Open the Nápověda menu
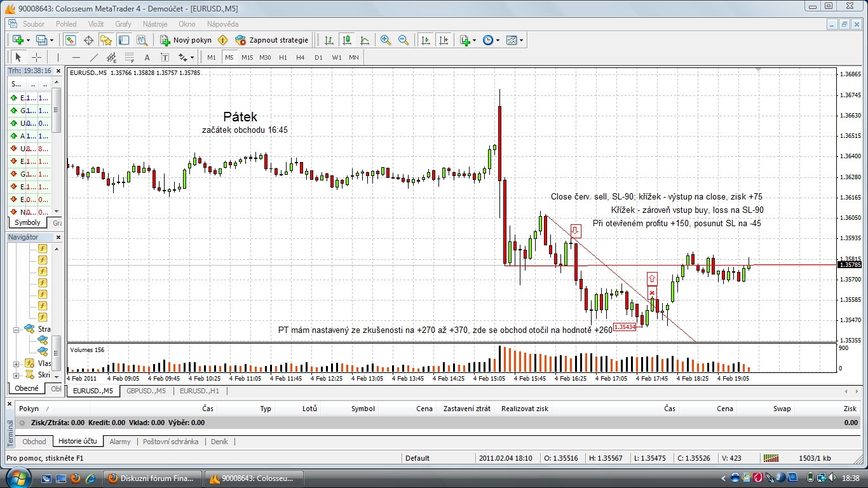Viewport: 868px width, 488px height. pyautogui.click(x=223, y=24)
